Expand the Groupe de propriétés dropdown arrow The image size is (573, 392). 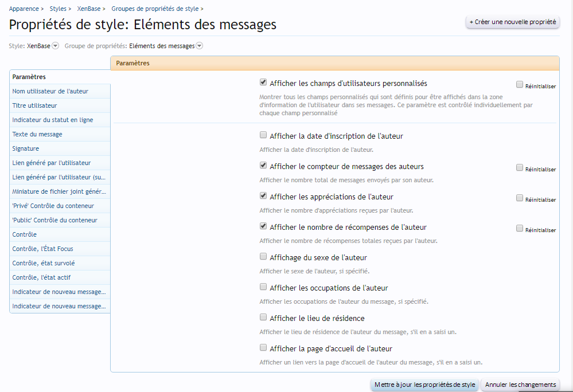(x=200, y=46)
